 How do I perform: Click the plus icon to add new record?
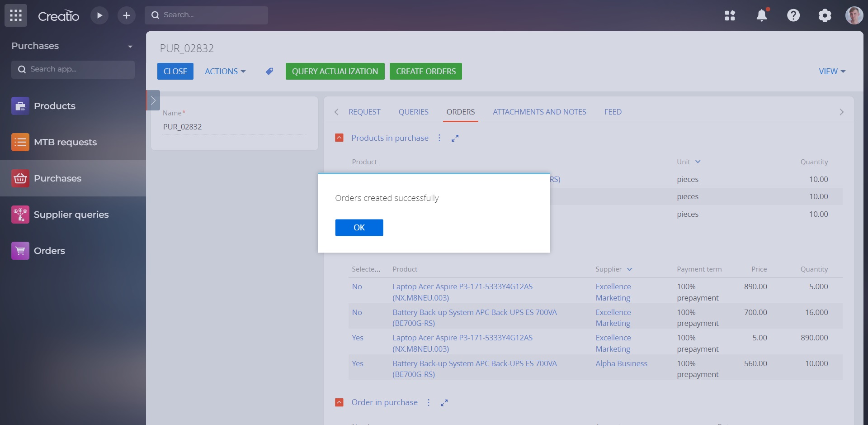[x=127, y=15]
